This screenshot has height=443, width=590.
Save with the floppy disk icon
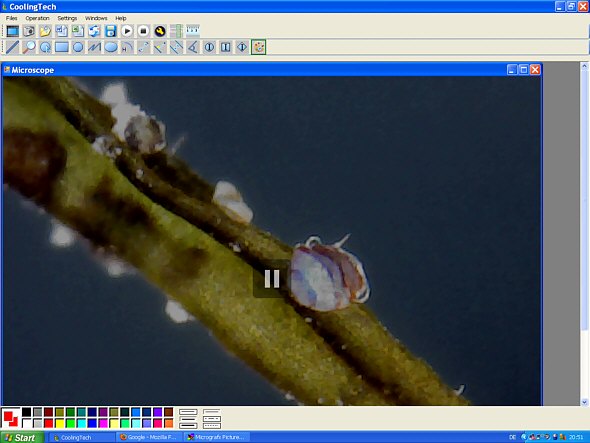pyautogui.click(x=111, y=31)
